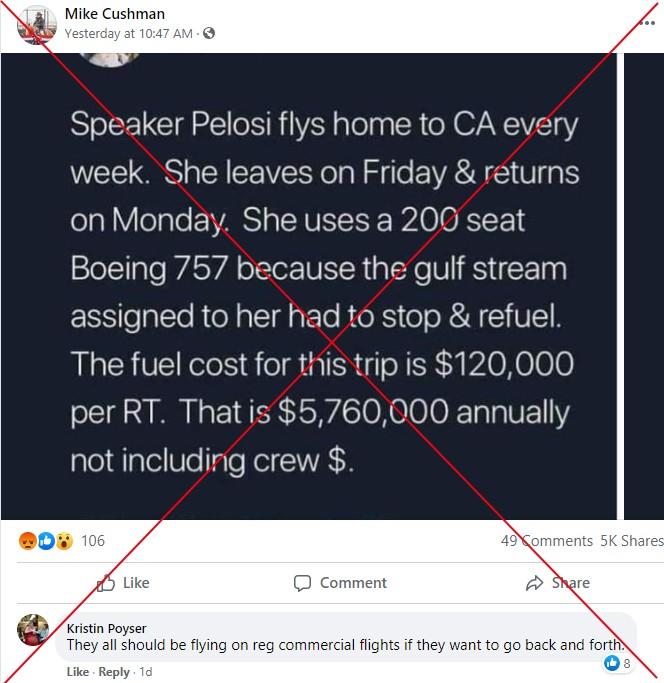Click the Mike Cushman name link

pos(115,14)
